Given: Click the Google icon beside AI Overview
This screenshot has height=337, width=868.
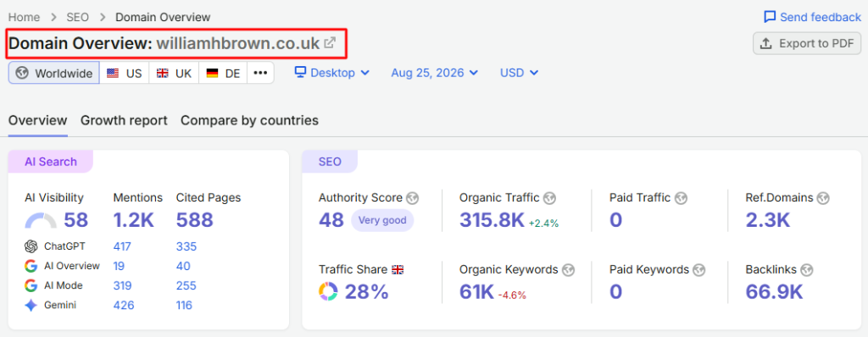Looking at the screenshot, I should [31, 266].
